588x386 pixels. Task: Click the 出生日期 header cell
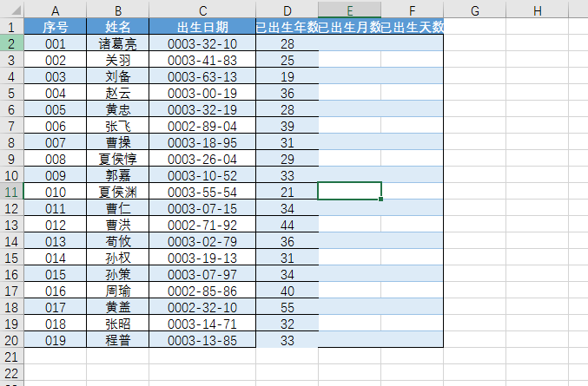(202, 27)
